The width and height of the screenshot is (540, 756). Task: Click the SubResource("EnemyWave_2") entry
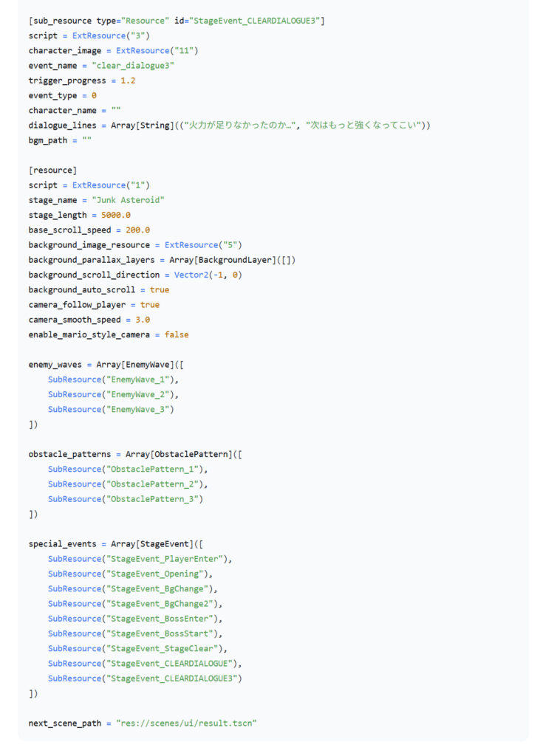pyautogui.click(x=113, y=394)
